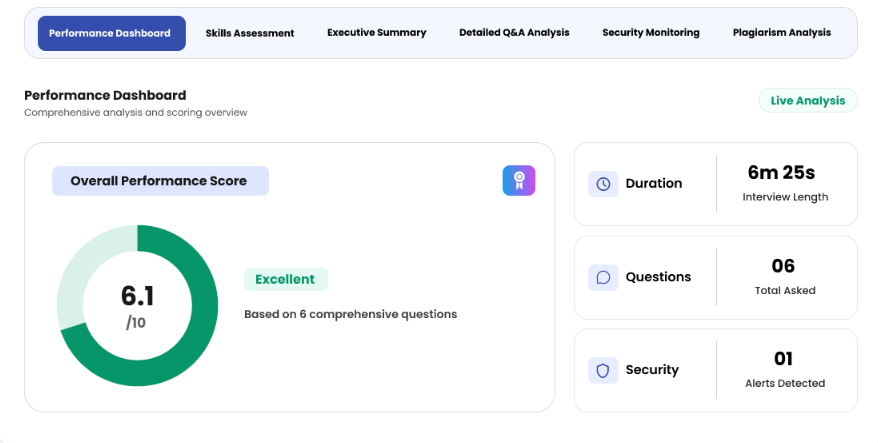Click the Performance Dashboard section heading

(105, 96)
